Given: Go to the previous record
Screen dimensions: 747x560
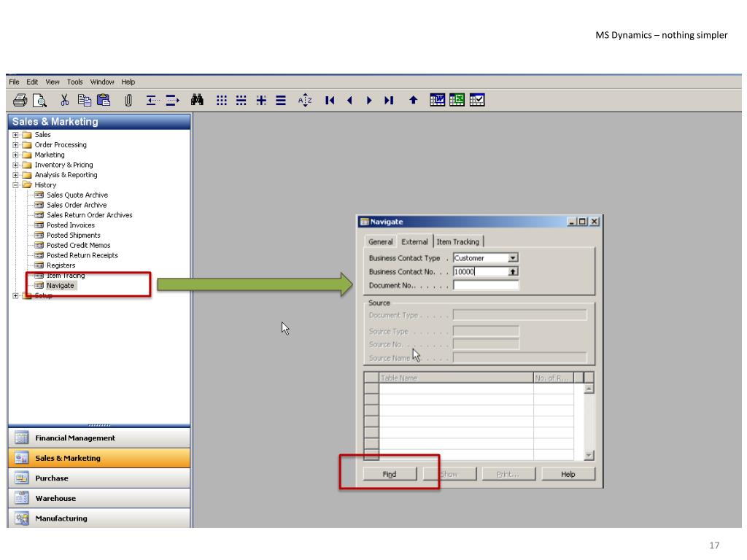Looking at the screenshot, I should pyautogui.click(x=349, y=100).
